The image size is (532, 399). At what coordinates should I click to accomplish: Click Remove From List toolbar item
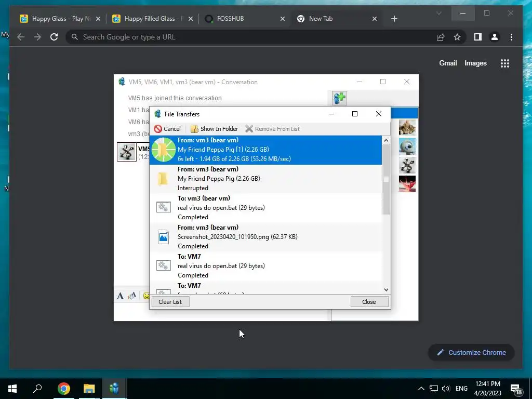[x=272, y=129]
